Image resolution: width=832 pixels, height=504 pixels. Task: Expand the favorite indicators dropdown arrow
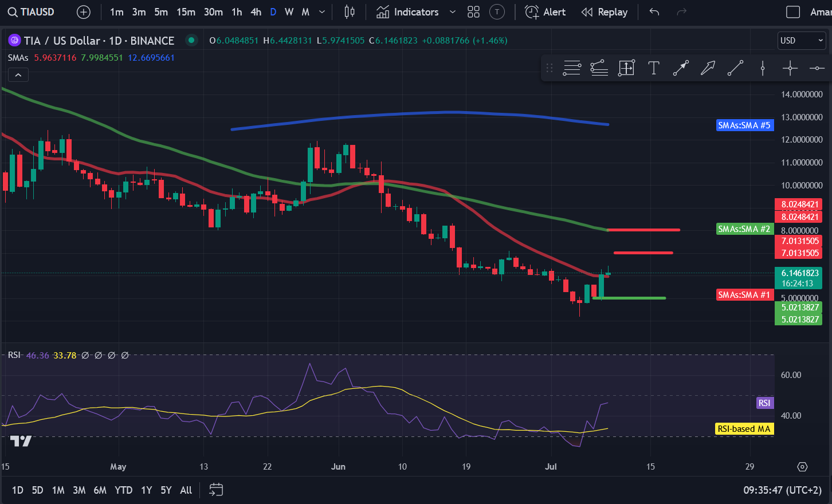click(453, 12)
